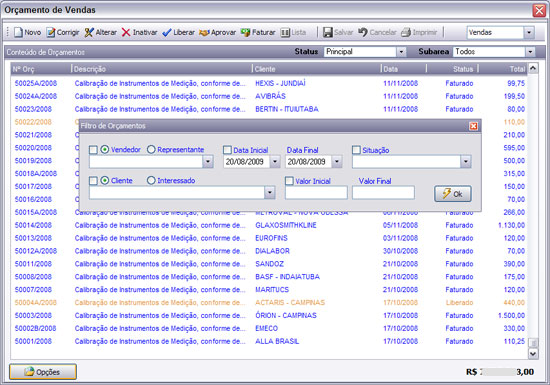Click the Novo document icon

coord(18,33)
